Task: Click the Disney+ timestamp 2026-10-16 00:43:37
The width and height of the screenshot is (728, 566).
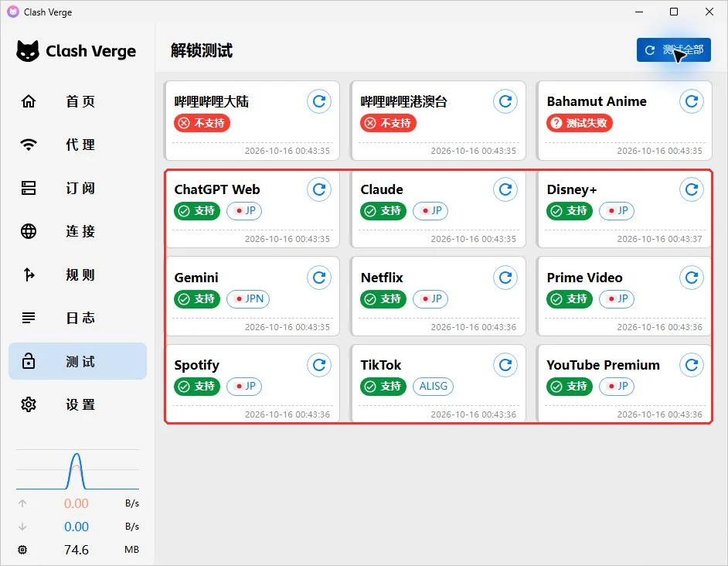Action: 659,239
